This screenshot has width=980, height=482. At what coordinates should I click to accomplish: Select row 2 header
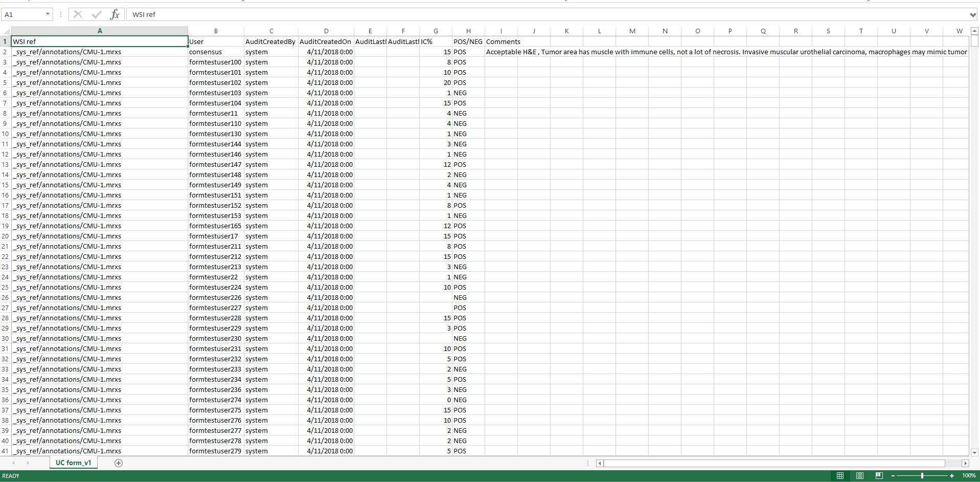pyautogui.click(x=5, y=52)
